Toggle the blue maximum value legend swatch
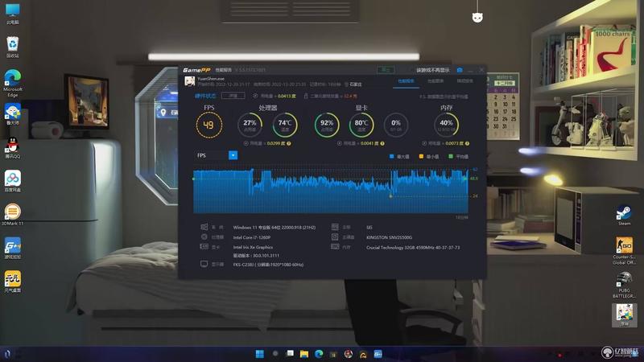The image size is (644, 362). tap(391, 156)
